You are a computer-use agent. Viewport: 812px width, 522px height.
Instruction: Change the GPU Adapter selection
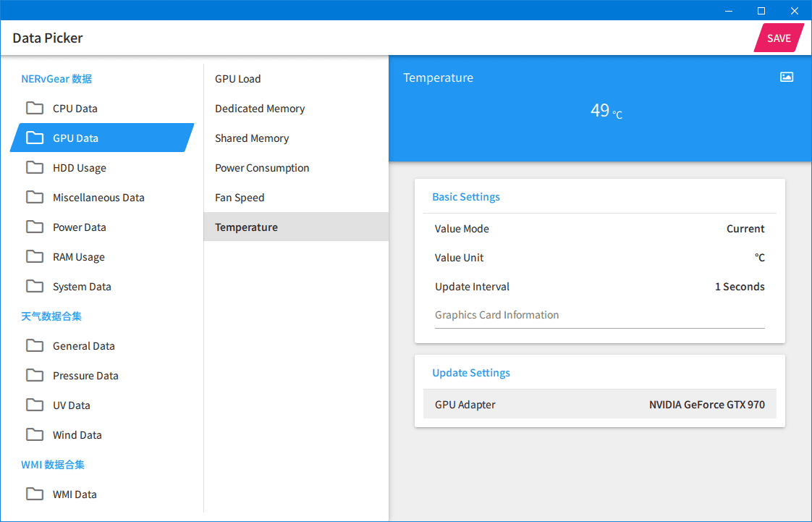coord(600,404)
